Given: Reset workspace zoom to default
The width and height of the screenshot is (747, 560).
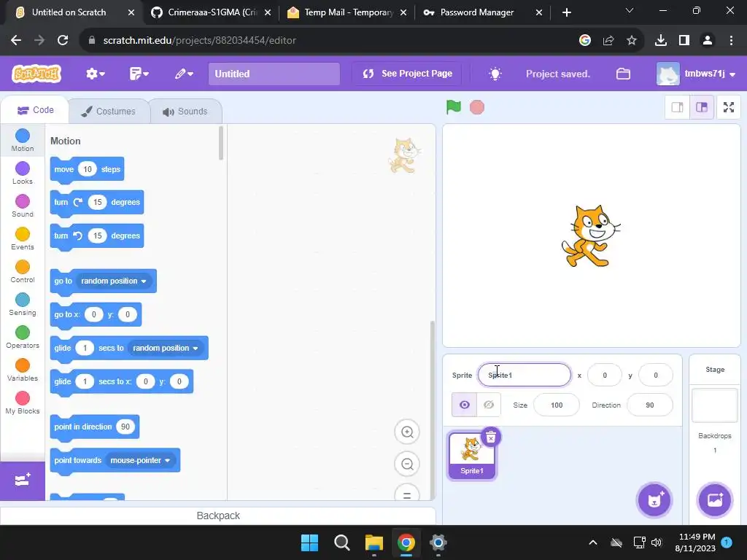Looking at the screenshot, I should click(x=407, y=494).
